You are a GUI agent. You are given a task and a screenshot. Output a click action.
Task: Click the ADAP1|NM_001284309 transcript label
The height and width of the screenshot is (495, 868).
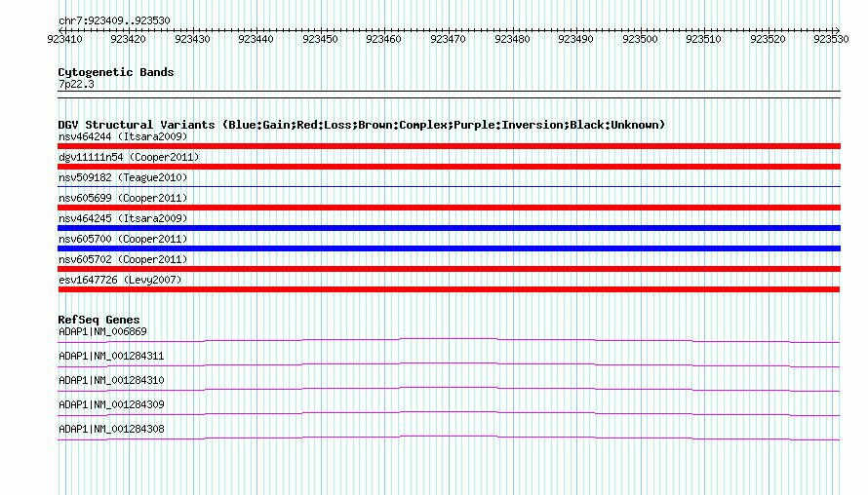click(x=111, y=404)
